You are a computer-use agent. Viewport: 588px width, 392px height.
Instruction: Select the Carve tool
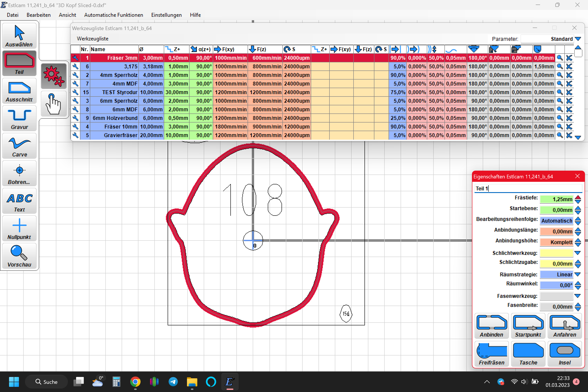click(19, 146)
